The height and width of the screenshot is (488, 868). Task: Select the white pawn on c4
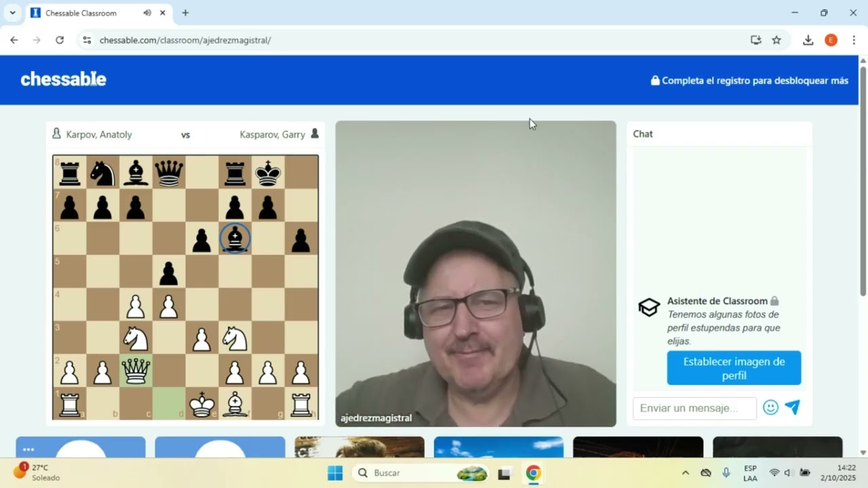tap(136, 306)
